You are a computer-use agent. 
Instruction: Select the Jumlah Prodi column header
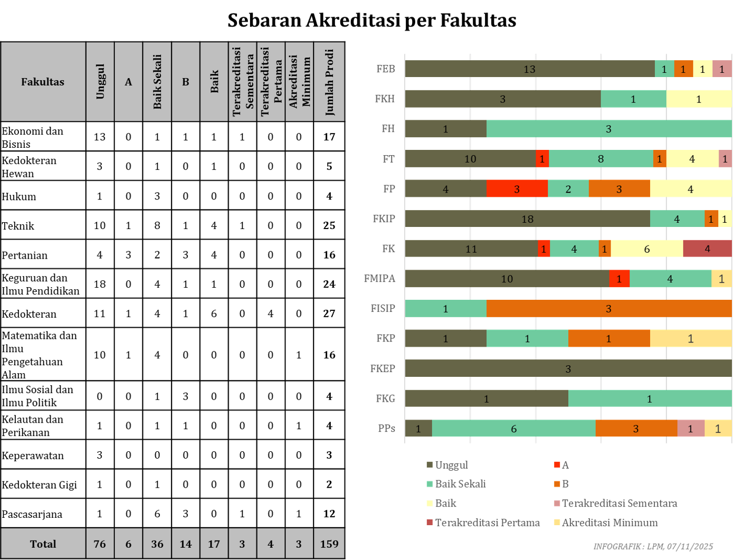[x=329, y=82]
